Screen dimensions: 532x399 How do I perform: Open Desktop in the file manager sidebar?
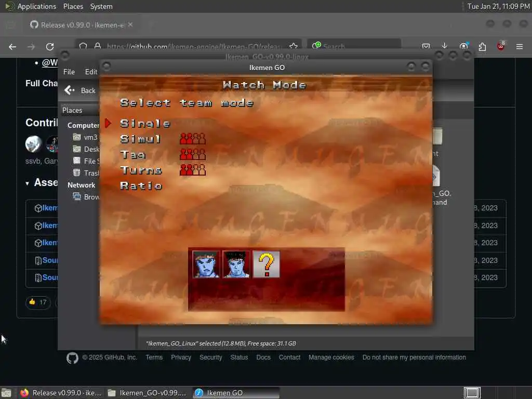86,149
